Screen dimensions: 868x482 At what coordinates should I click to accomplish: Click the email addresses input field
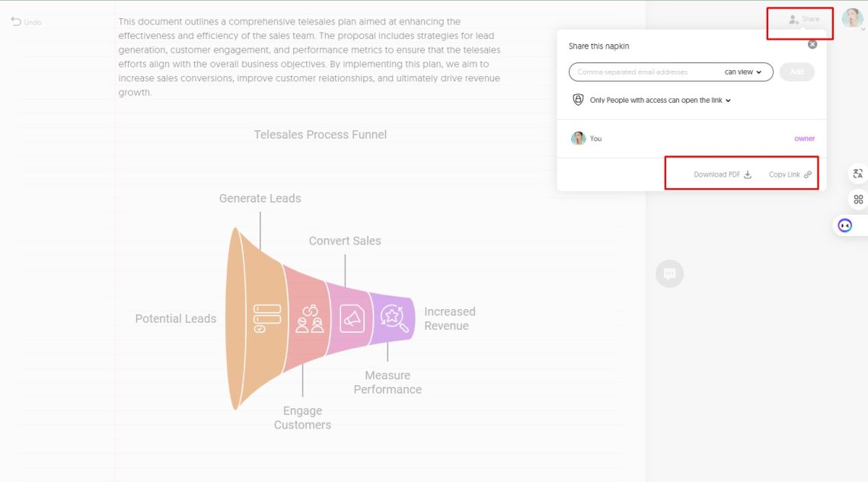click(x=643, y=72)
